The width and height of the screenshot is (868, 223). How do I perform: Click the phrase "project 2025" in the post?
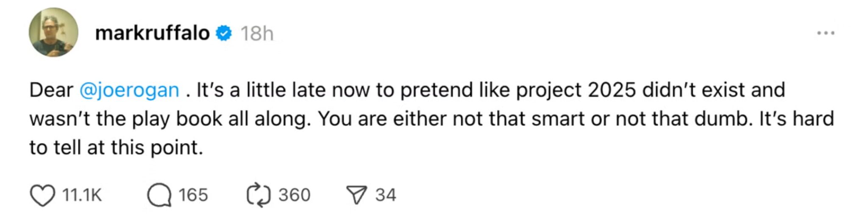(x=576, y=90)
